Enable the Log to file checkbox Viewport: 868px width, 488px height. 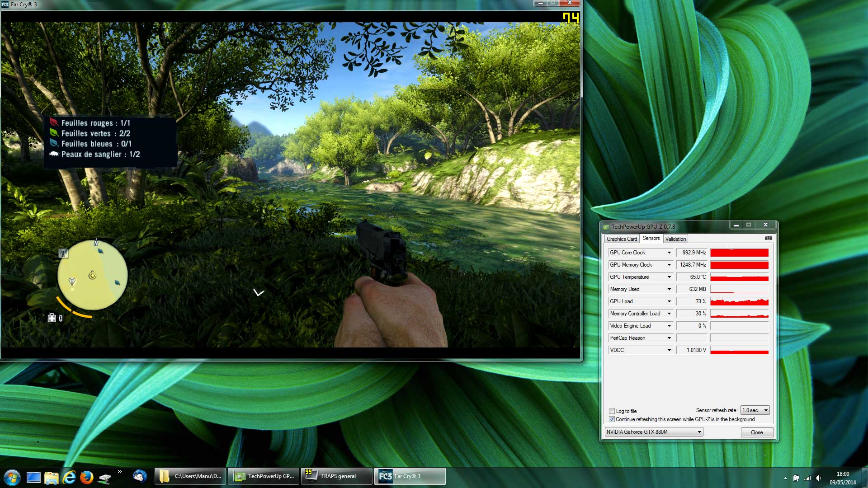(x=612, y=411)
